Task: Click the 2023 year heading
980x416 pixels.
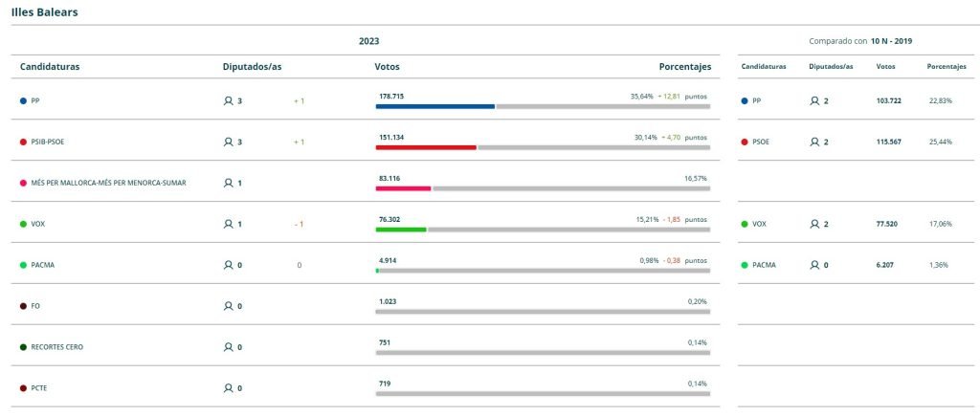Action: [368, 41]
